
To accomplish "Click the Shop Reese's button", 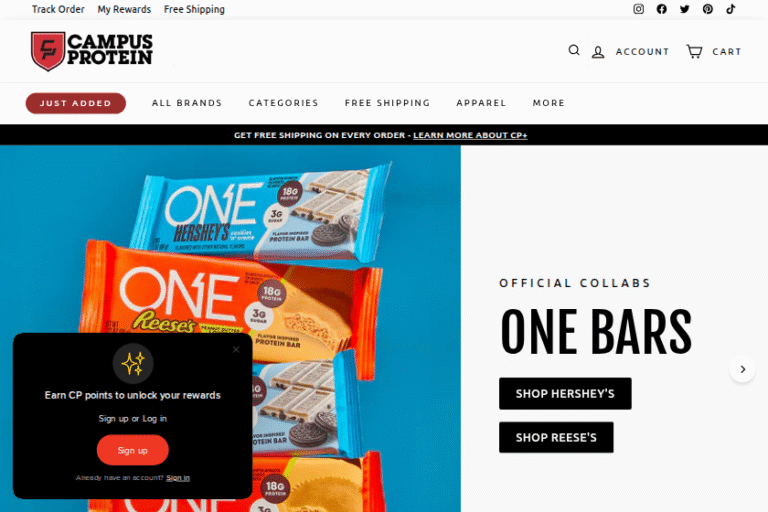I will point(556,437).
